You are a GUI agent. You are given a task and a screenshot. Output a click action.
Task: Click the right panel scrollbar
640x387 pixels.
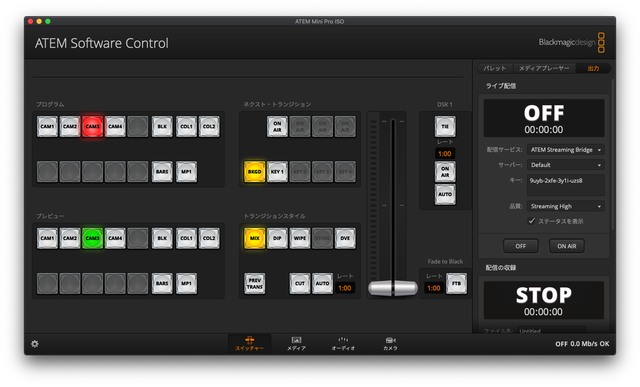pyautogui.click(x=612, y=155)
